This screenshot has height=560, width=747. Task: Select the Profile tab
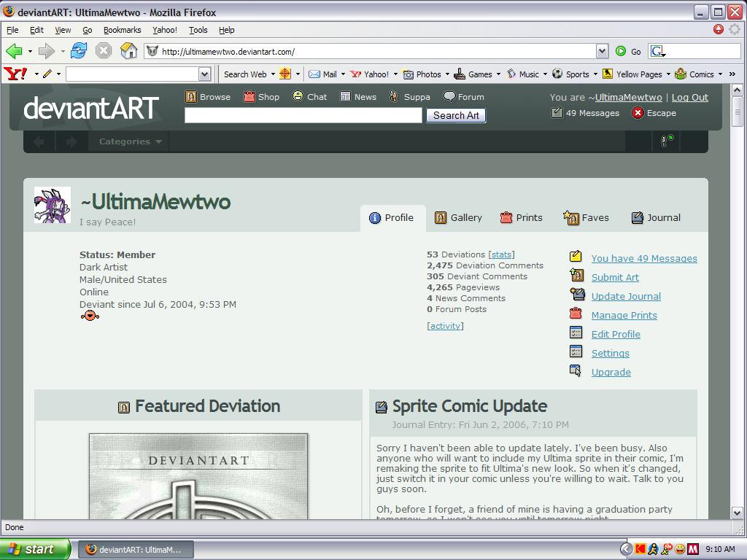coord(392,217)
